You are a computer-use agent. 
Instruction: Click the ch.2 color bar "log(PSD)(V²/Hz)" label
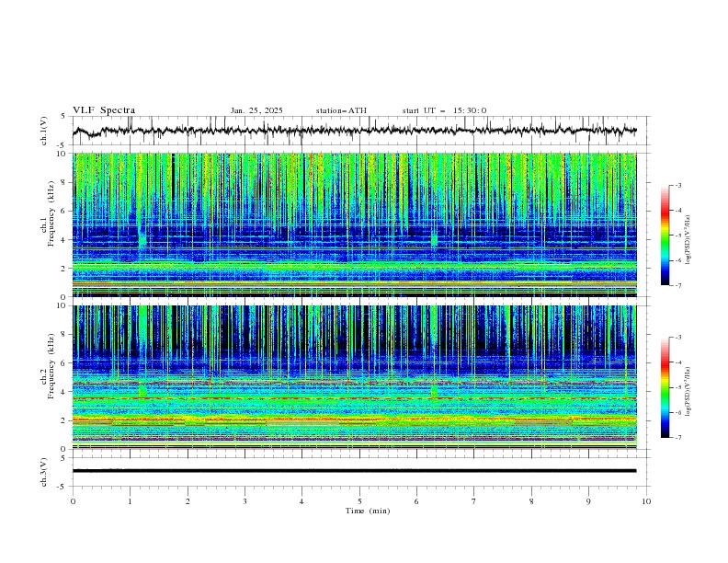688,392
